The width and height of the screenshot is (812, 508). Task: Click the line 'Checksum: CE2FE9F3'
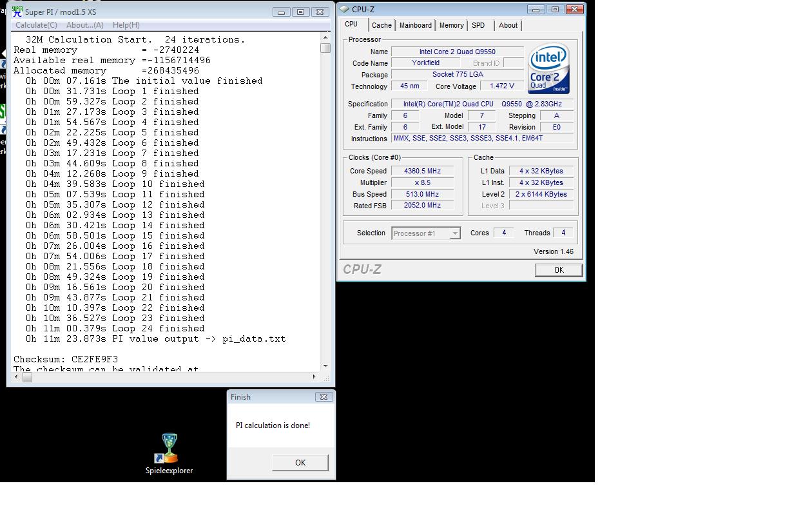[66, 359]
